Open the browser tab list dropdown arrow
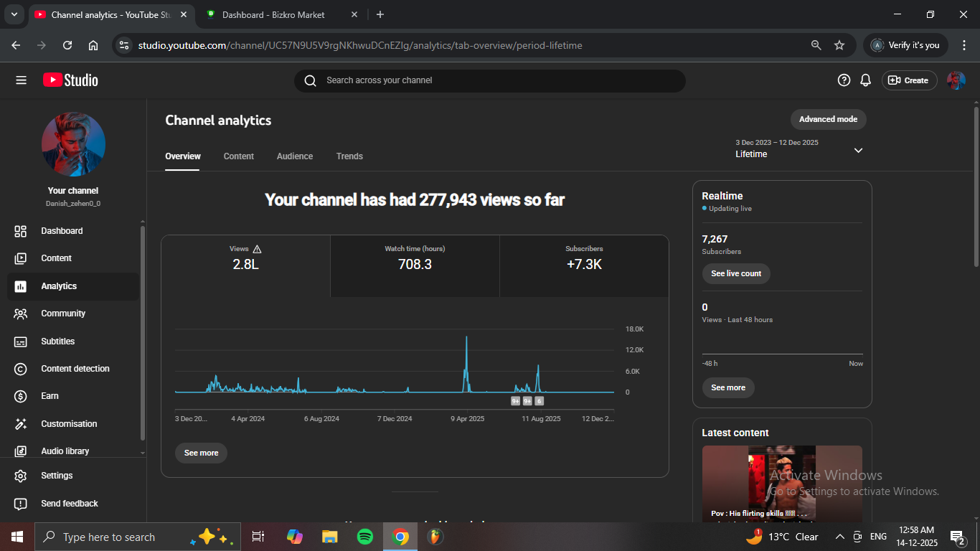980x551 pixels. tap(14, 14)
